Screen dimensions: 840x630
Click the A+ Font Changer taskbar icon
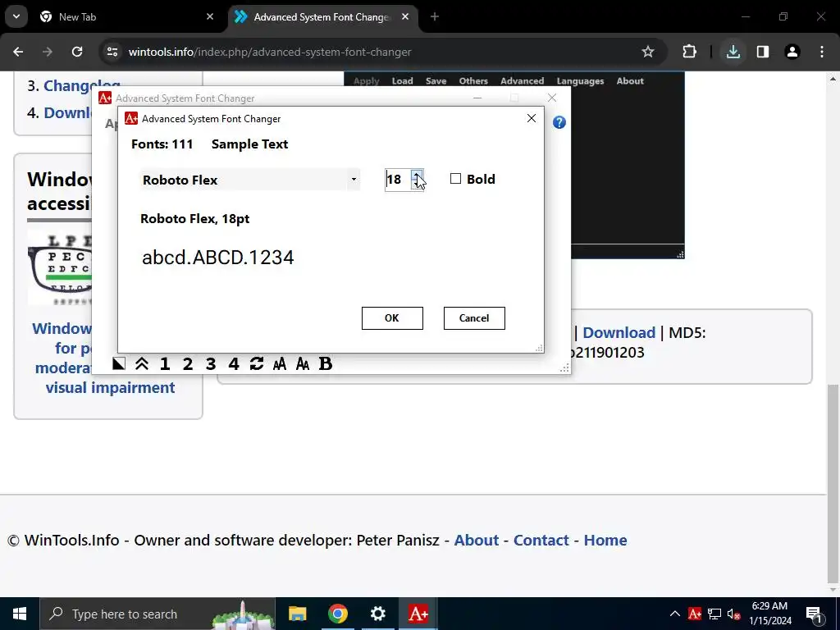418,614
